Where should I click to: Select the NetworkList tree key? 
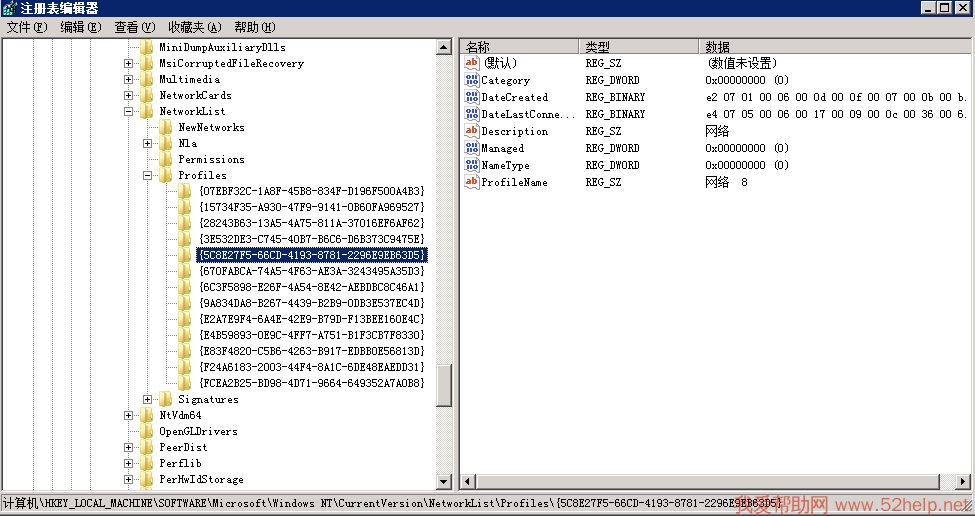(x=192, y=111)
